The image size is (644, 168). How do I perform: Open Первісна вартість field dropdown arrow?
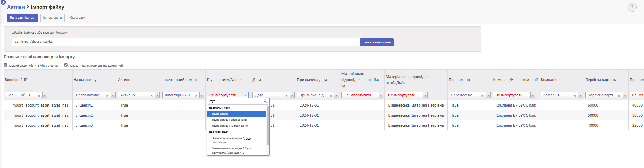[x=625, y=95]
